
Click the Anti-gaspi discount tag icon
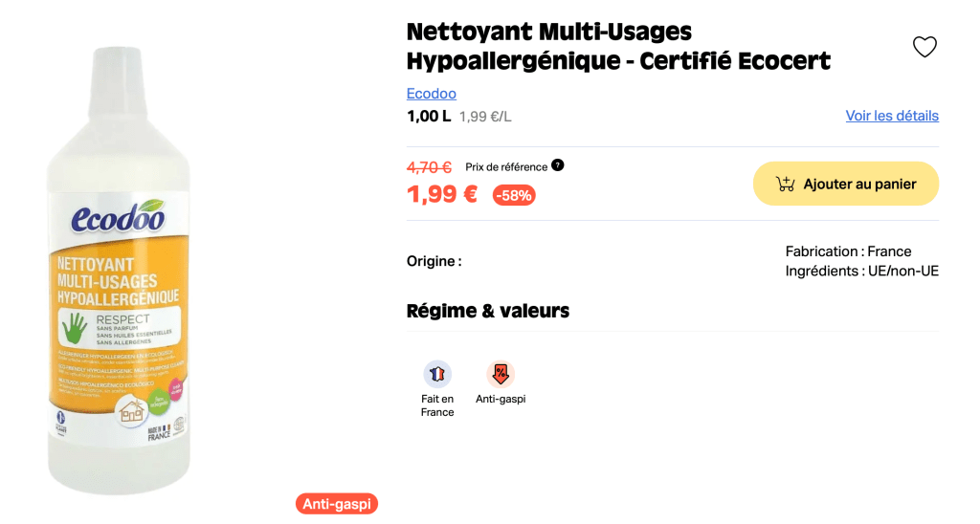click(501, 374)
